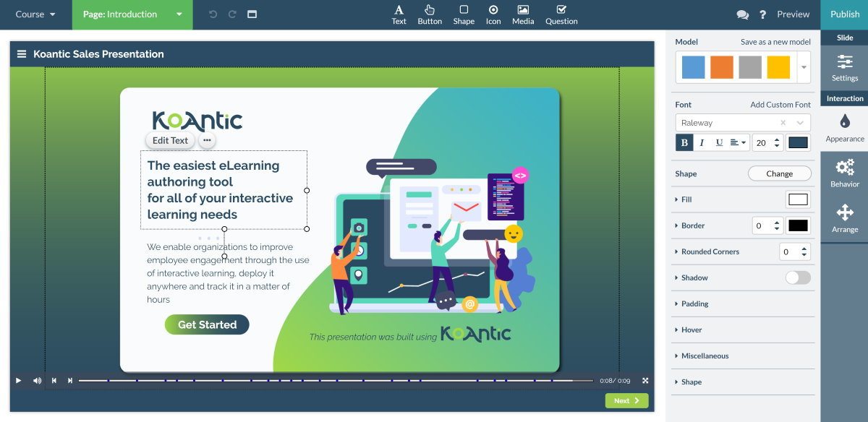This screenshot has height=422, width=868.
Task: Open the Behavior panel
Action: coord(844,174)
